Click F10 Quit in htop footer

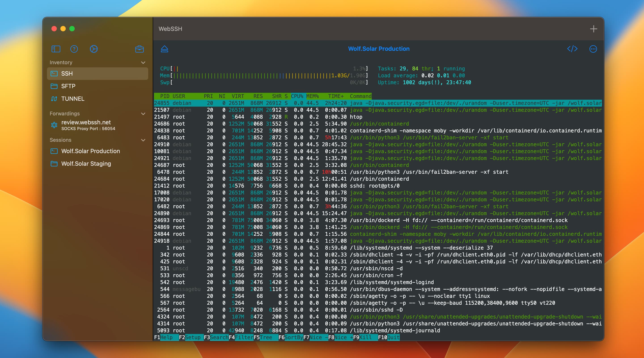coord(389,337)
